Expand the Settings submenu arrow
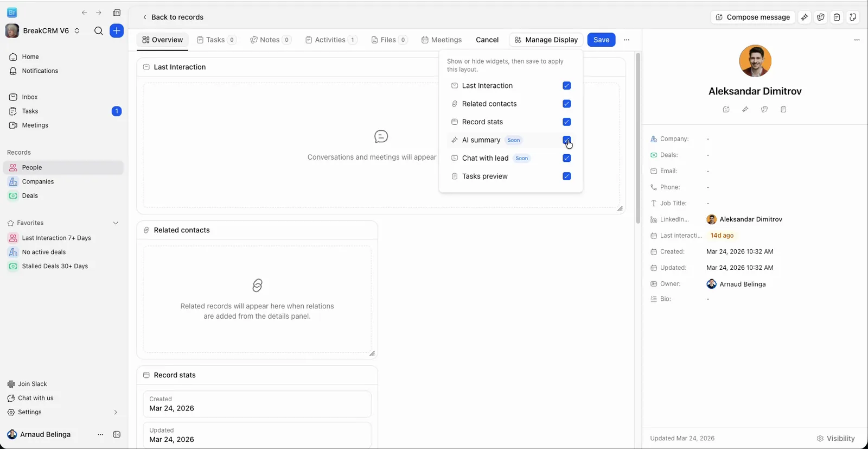 click(x=116, y=412)
